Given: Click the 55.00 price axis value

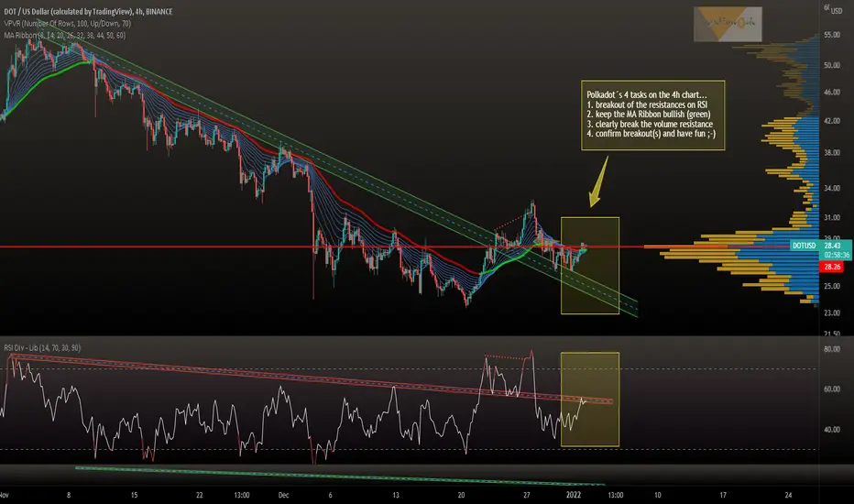Looking at the screenshot, I should [832, 35].
